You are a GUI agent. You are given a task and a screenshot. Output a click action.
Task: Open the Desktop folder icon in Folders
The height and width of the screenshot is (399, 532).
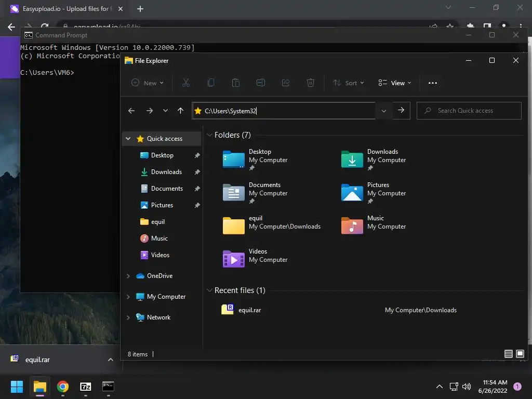point(233,159)
